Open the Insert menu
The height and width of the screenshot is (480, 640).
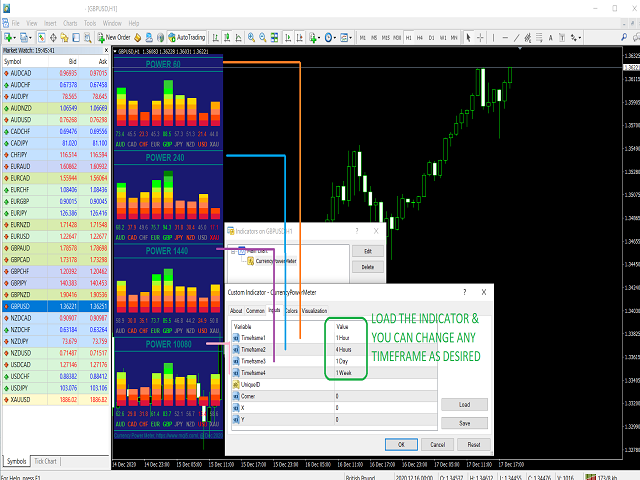pyautogui.click(x=50, y=23)
